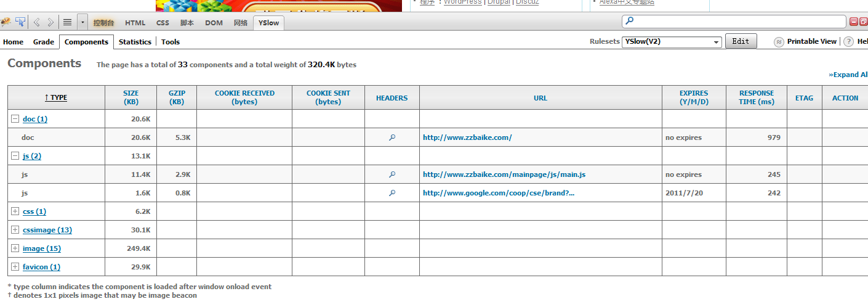This screenshot has width=868, height=307.
Task: Click the cssimage (13) group link
Action: coord(47,230)
